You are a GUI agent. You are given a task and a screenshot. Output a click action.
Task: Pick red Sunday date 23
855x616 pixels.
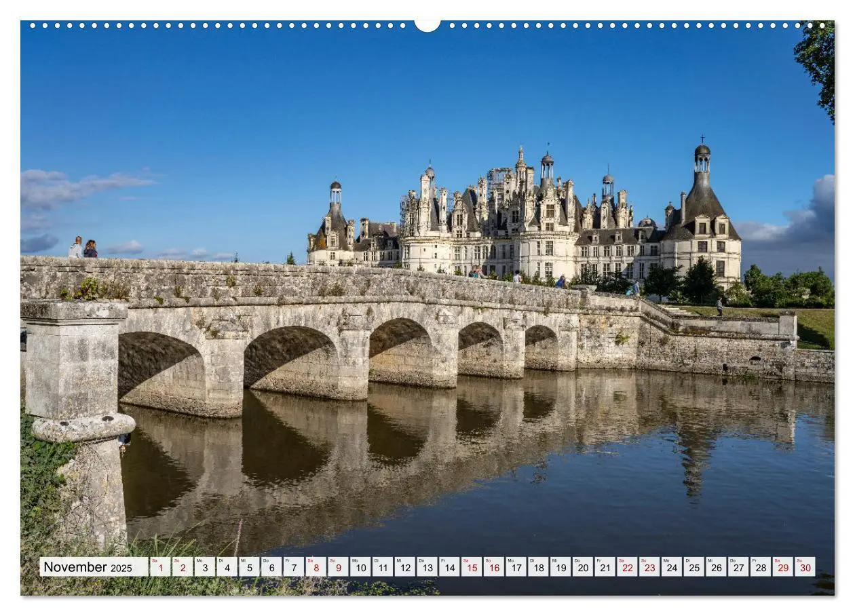coord(649,567)
